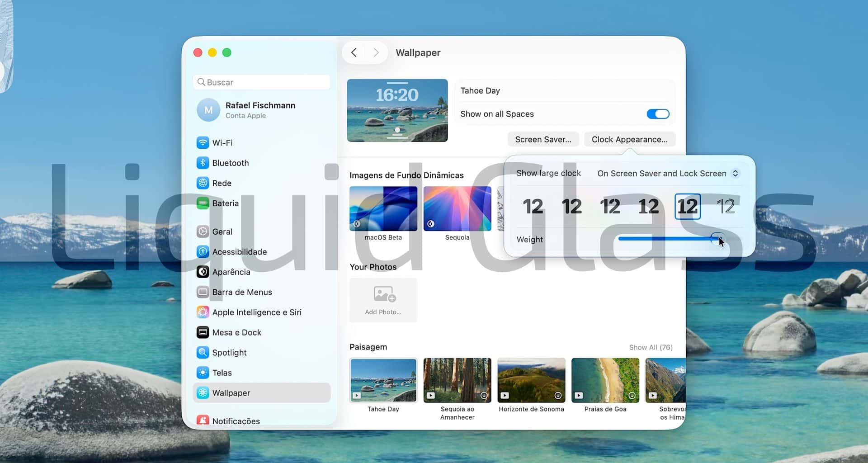Click video badge on Tahoe Day thumbnail
Image resolution: width=868 pixels, height=463 pixels.
coord(357,396)
